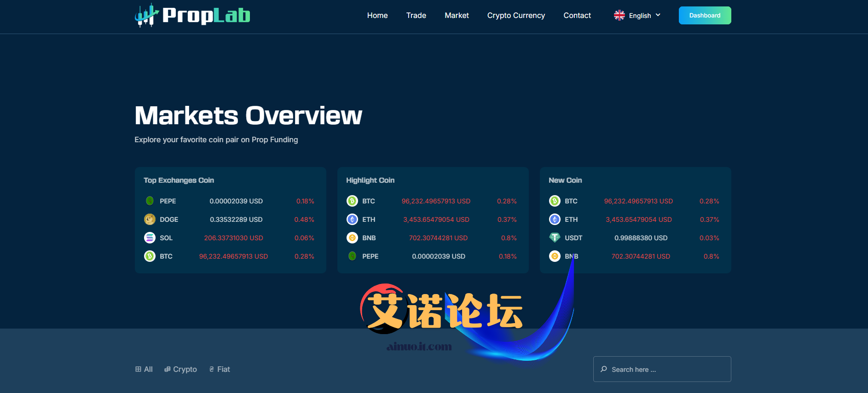Click the BTC icon in New Coin

click(555, 201)
